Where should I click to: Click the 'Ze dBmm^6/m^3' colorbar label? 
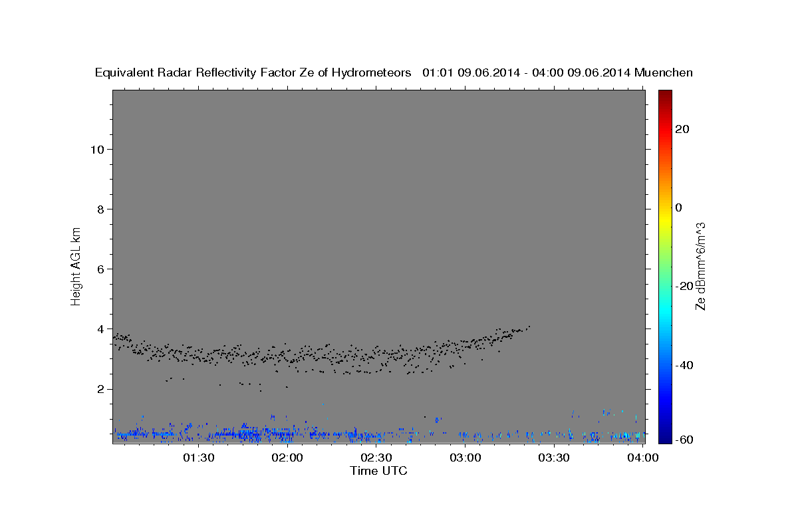click(x=700, y=266)
